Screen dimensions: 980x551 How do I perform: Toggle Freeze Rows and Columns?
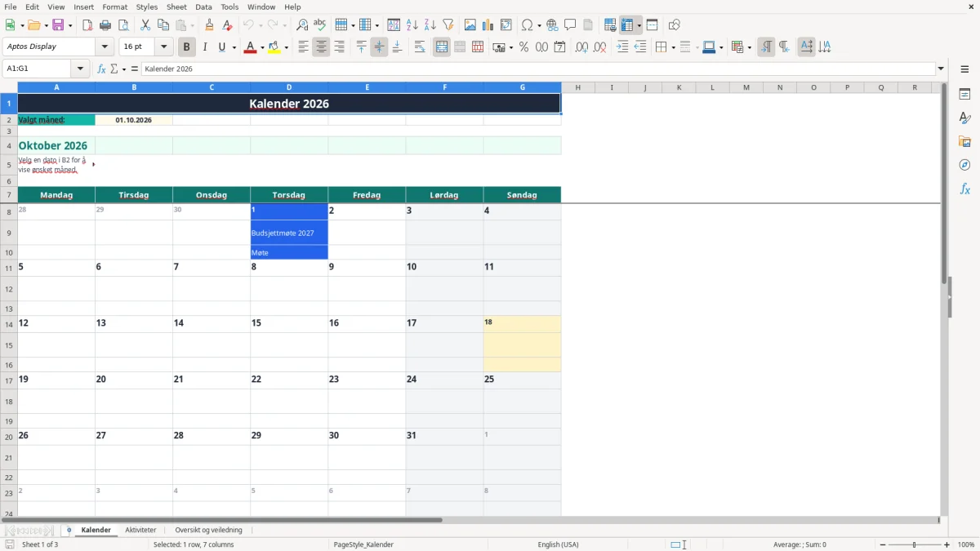[x=627, y=25]
